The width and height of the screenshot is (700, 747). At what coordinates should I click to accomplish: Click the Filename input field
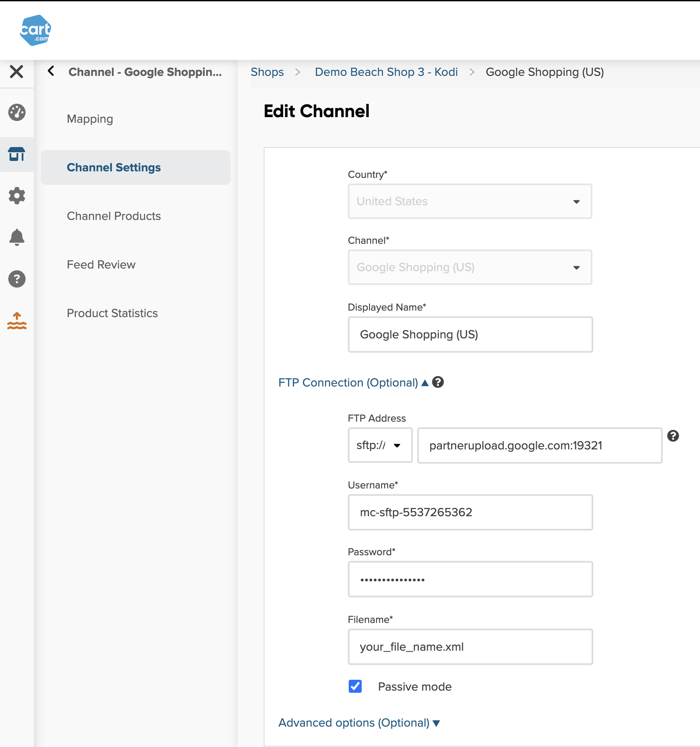(470, 647)
